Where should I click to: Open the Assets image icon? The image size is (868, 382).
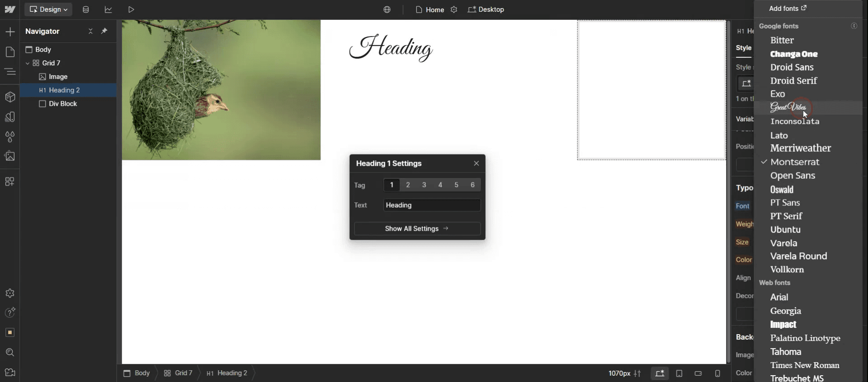click(10, 156)
